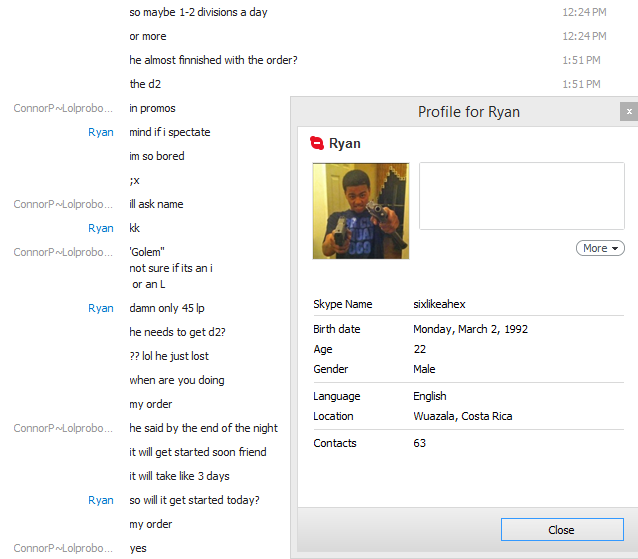Click the empty mood message box
638x559 pixels.
[522, 196]
